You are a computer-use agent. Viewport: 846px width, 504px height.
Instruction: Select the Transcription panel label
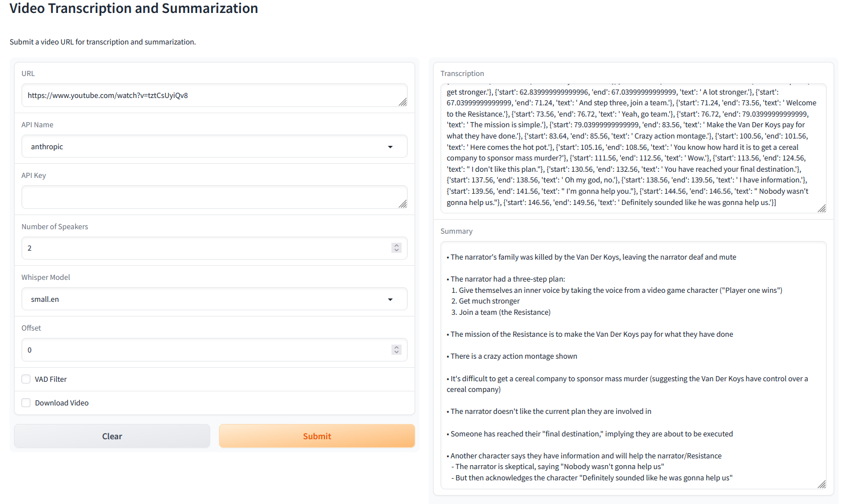pyautogui.click(x=462, y=73)
